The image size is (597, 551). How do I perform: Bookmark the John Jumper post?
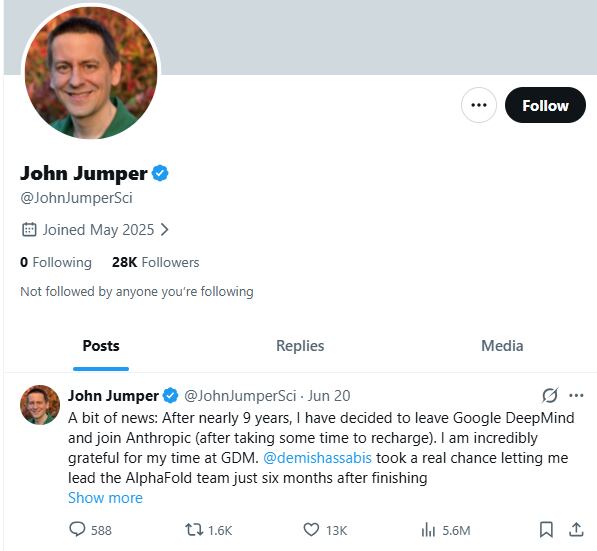pyautogui.click(x=546, y=530)
